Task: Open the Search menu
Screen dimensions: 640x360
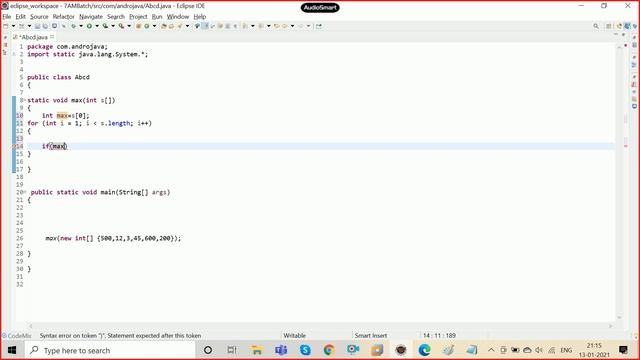Action: [x=116, y=17]
